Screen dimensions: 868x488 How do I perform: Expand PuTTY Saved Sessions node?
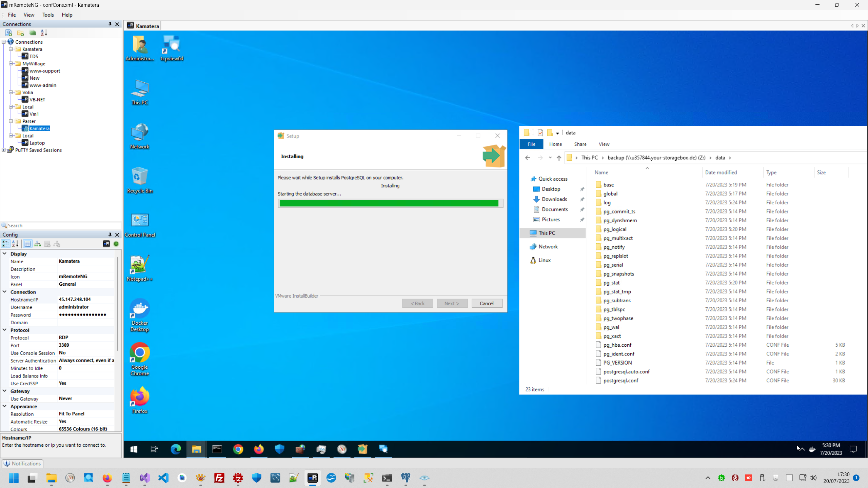(x=4, y=150)
